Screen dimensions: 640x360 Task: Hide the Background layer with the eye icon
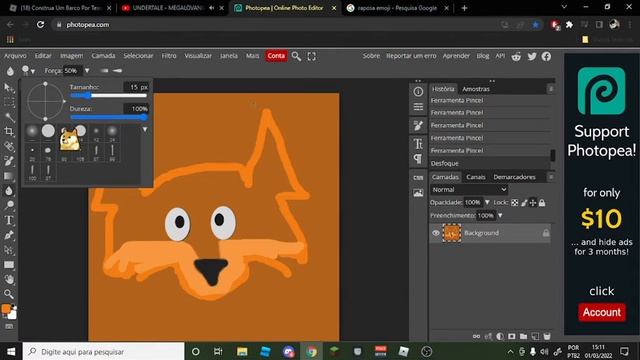(436, 233)
